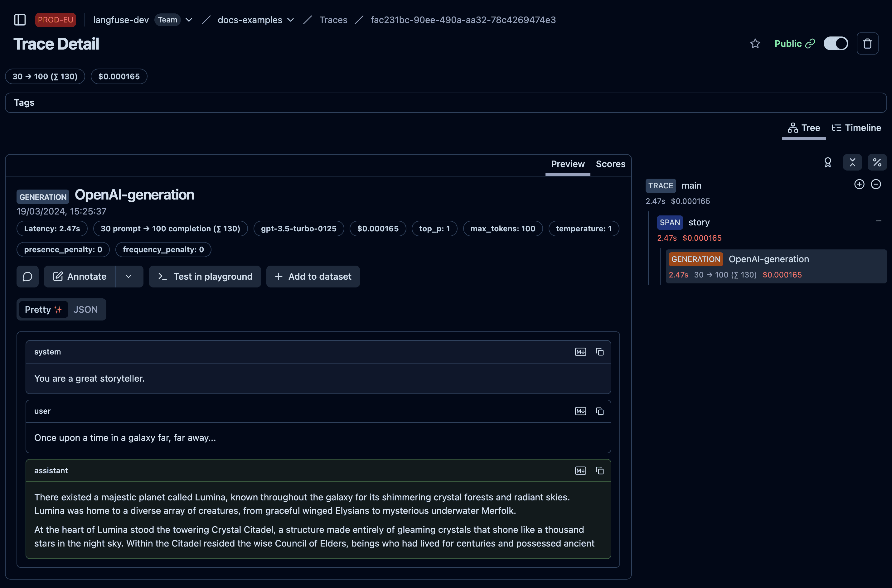Image resolution: width=892 pixels, height=588 pixels.
Task: Delete this trace using the trash icon
Action: click(x=868, y=44)
